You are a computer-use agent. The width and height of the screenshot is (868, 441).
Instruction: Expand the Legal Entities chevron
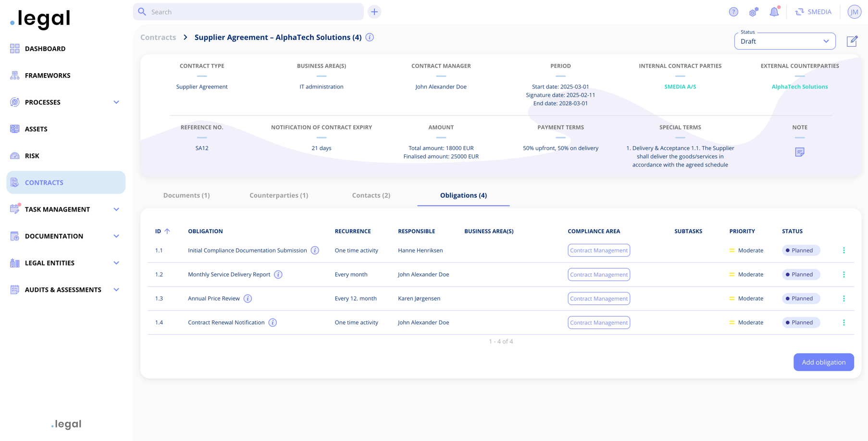pyautogui.click(x=116, y=263)
